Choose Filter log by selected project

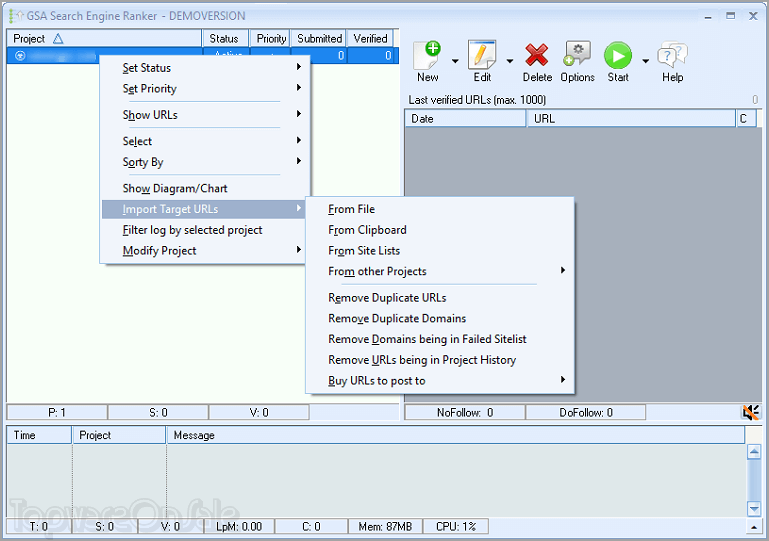click(x=205, y=230)
